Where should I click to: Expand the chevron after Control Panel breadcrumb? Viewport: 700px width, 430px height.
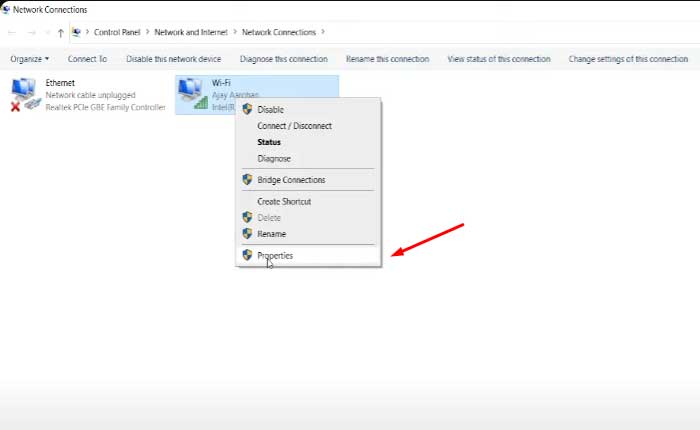tap(148, 33)
